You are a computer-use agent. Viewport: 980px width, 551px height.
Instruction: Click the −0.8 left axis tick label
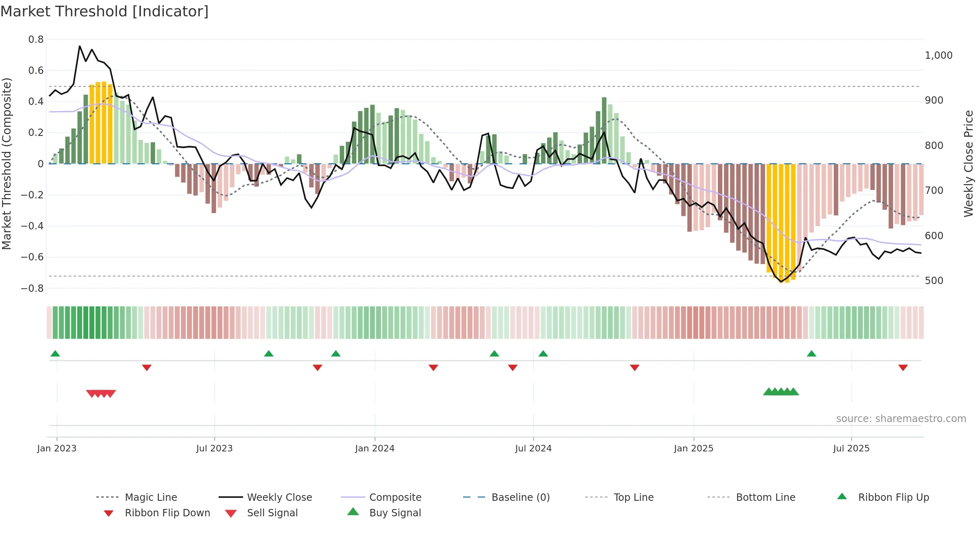32,289
